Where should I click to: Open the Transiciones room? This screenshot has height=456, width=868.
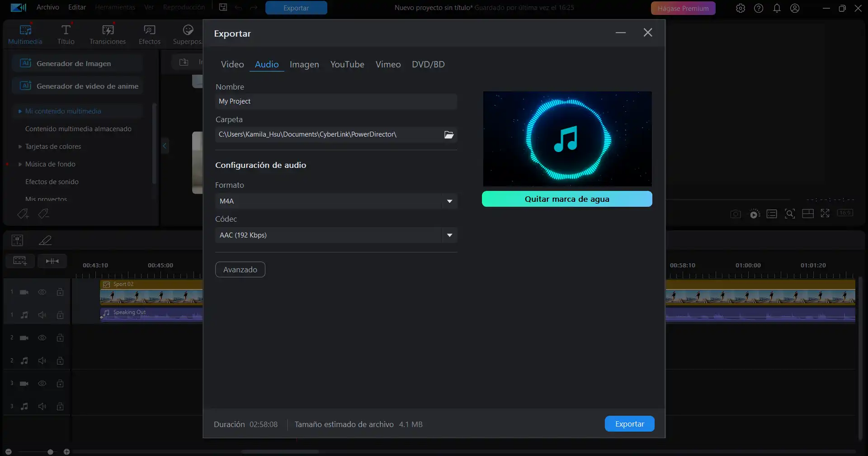click(x=108, y=34)
